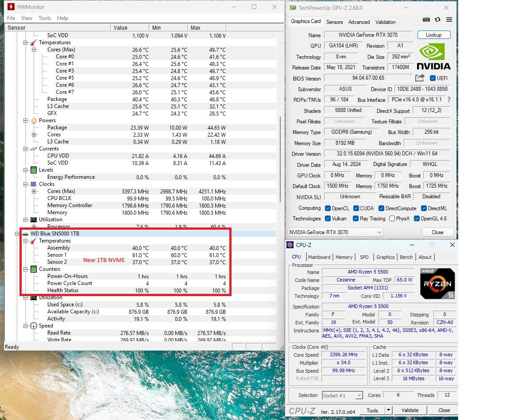Collapse the Clocks tree node
The width and height of the screenshot is (510, 420).
(x=25, y=184)
